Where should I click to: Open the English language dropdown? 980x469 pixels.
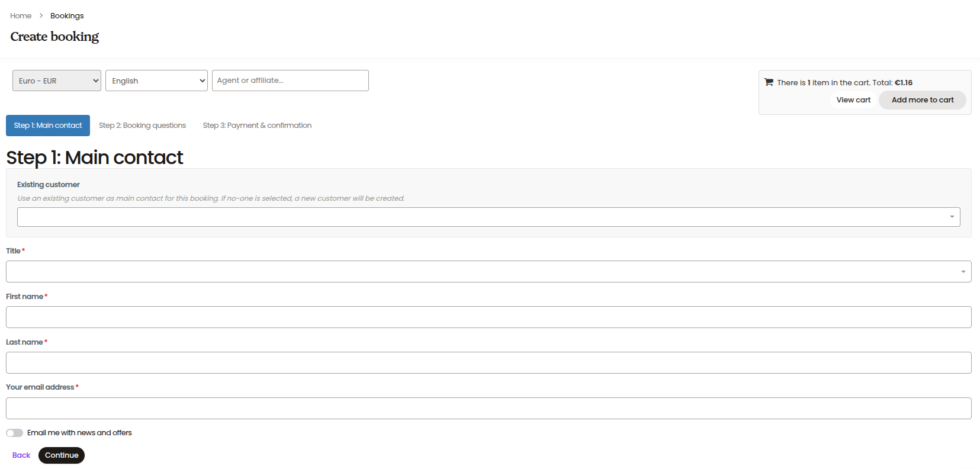tap(156, 81)
